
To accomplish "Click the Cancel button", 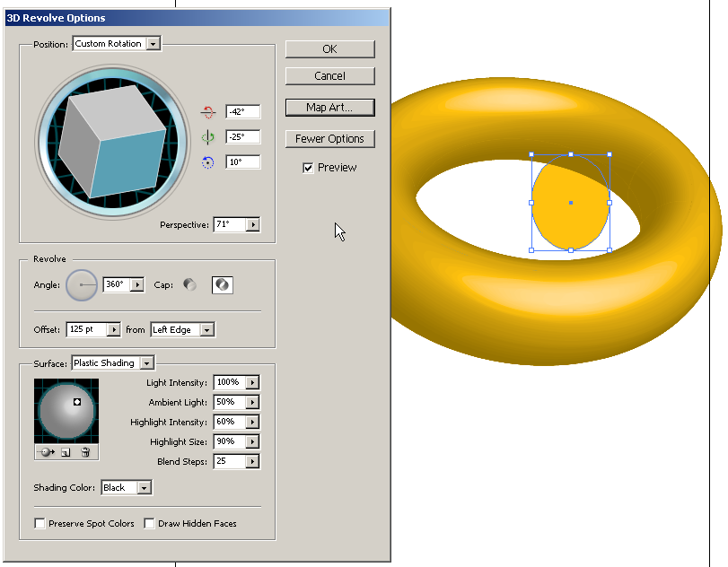I will [x=330, y=76].
